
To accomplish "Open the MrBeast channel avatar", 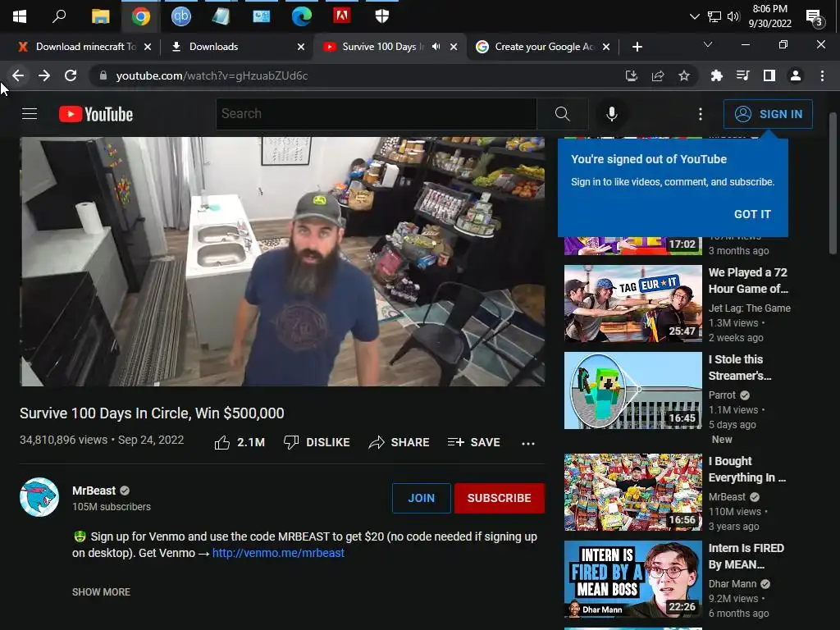I will click(x=39, y=497).
